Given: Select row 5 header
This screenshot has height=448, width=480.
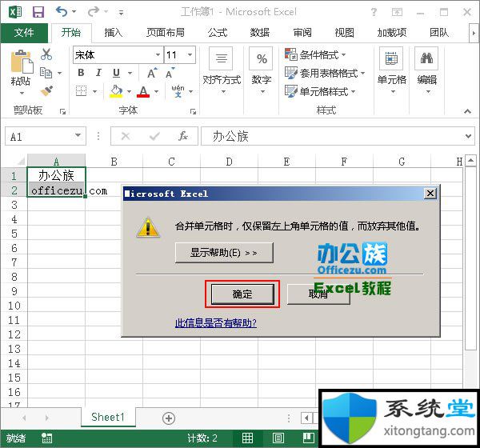Looking at the screenshot, I should point(14,234).
